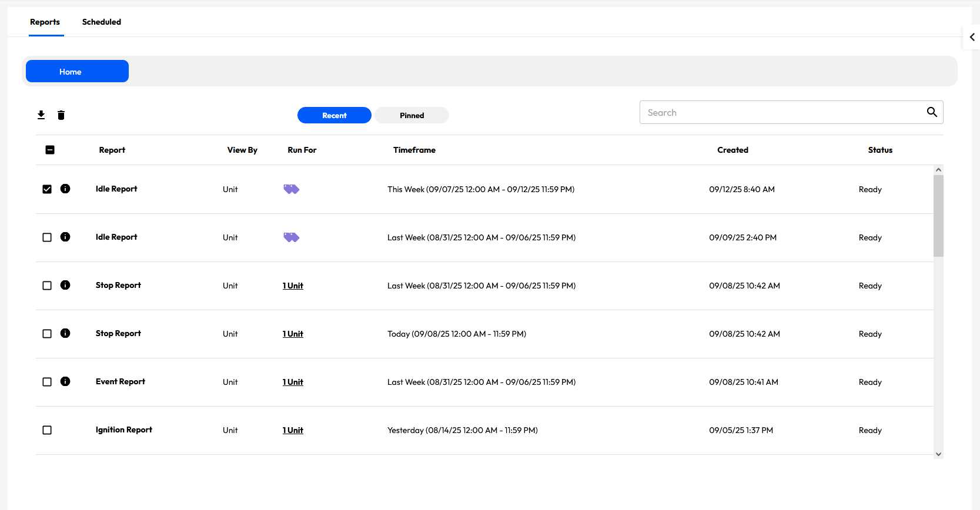Select the Recent filter tab

(x=335, y=115)
